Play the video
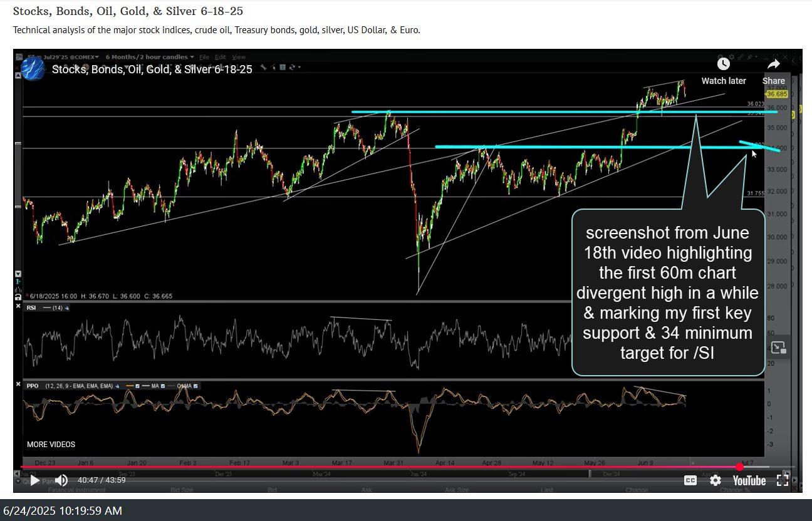 coord(34,480)
